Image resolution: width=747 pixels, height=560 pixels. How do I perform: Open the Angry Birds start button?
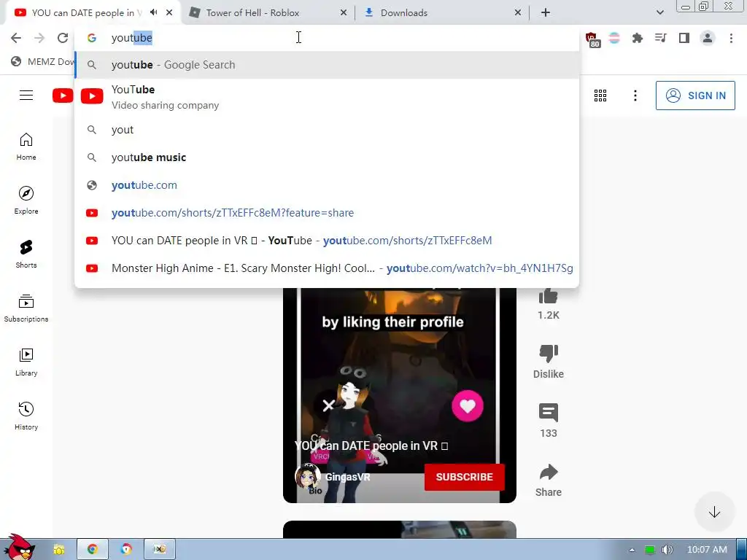pos(20,547)
